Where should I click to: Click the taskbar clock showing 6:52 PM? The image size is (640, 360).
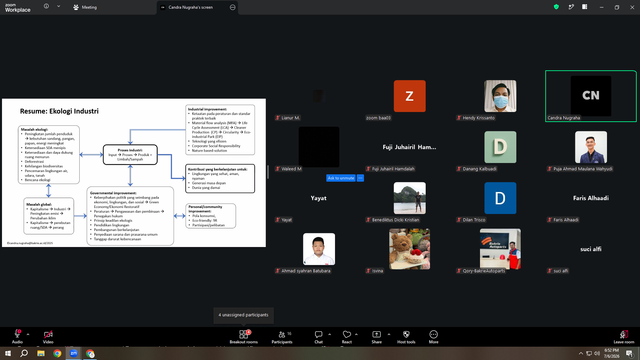[611, 353]
